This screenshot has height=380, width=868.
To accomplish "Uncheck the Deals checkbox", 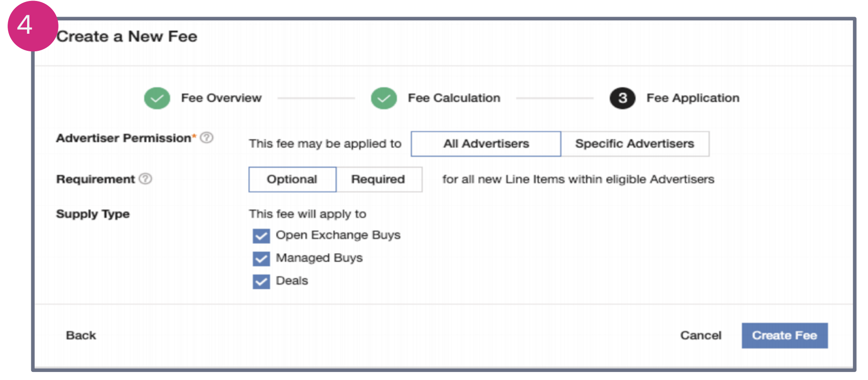I will [x=261, y=281].
